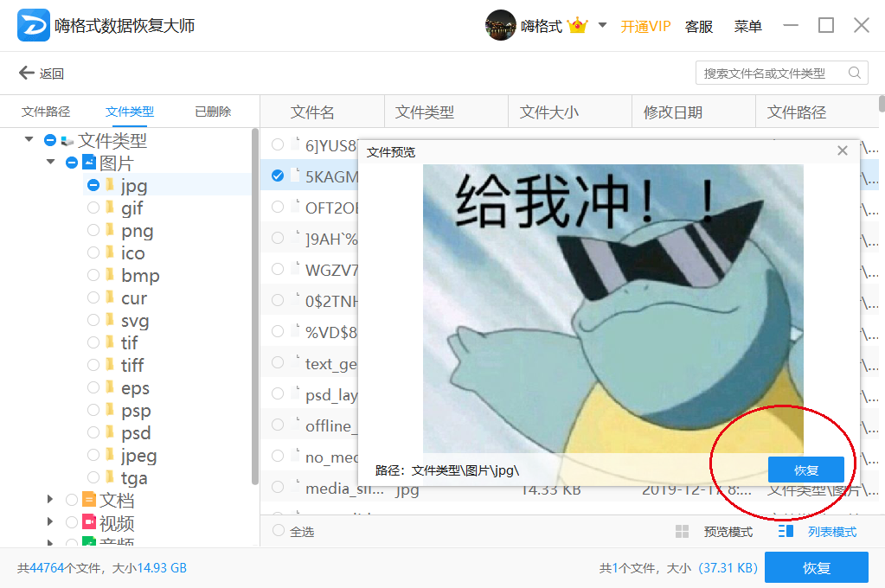Viewport: 885px width, 588px height.
Task: Click the tif folder icon
Action: pos(110,342)
